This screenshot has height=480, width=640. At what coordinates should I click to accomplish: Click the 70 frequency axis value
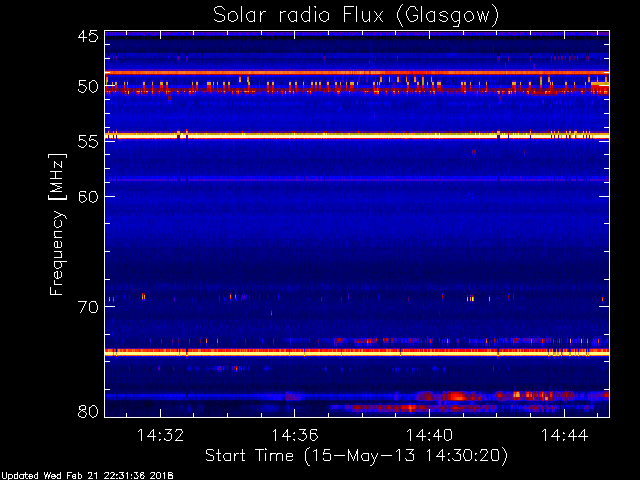pyautogui.click(x=88, y=307)
